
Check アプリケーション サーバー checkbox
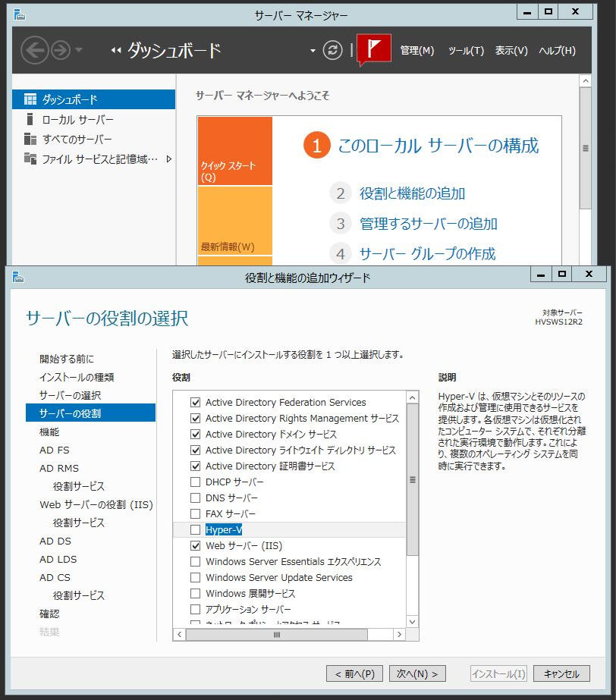tap(195, 610)
